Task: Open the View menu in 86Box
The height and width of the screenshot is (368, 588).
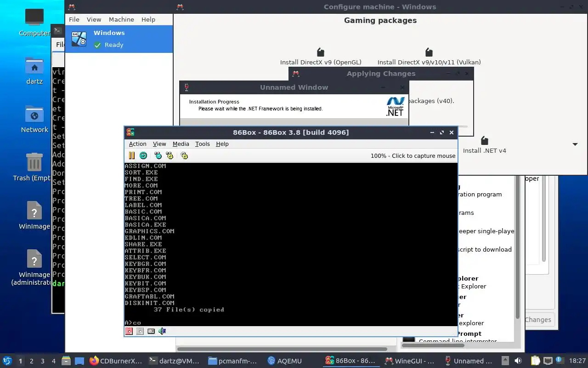Action: click(x=159, y=144)
